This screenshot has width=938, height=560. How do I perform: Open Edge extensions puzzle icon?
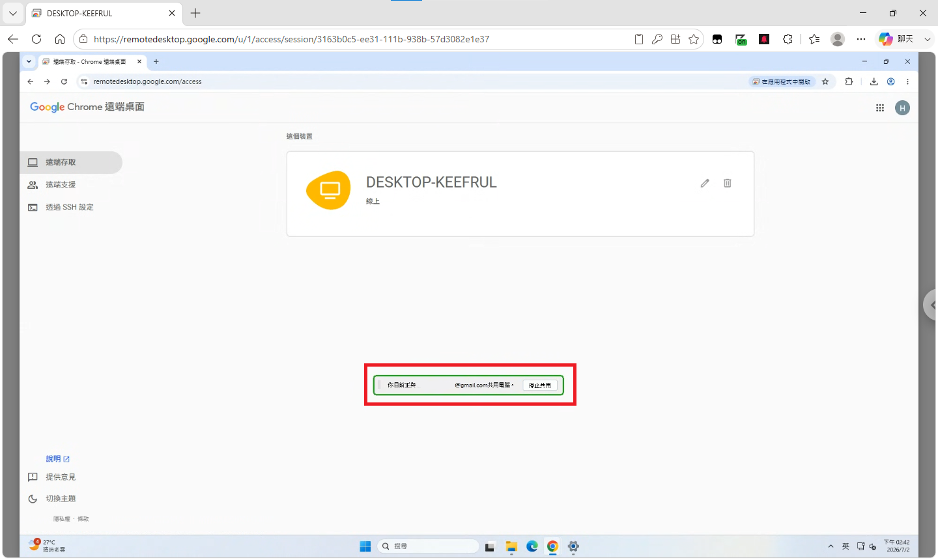[x=788, y=39]
